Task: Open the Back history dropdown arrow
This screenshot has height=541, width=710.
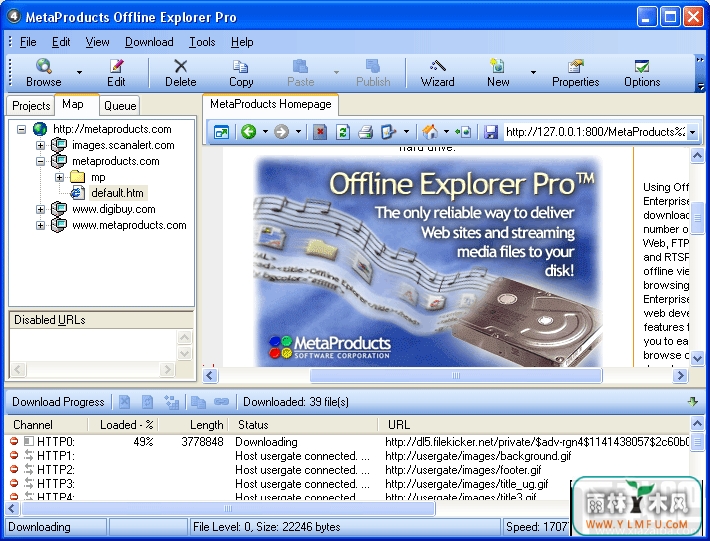Action: tap(265, 132)
